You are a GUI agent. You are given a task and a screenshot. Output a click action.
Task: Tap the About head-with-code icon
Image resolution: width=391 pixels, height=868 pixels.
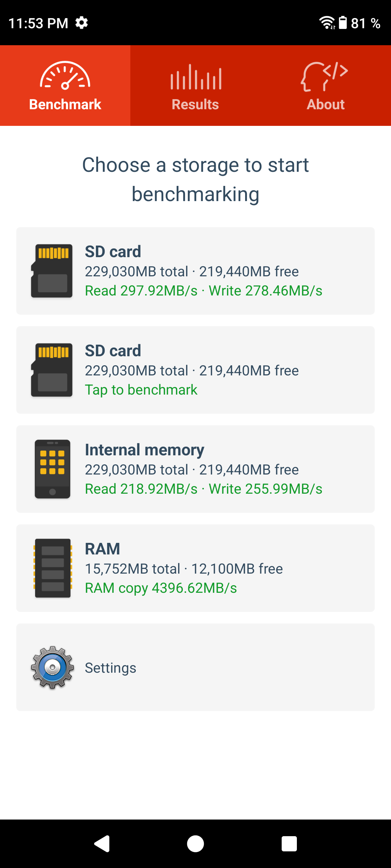pyautogui.click(x=325, y=77)
